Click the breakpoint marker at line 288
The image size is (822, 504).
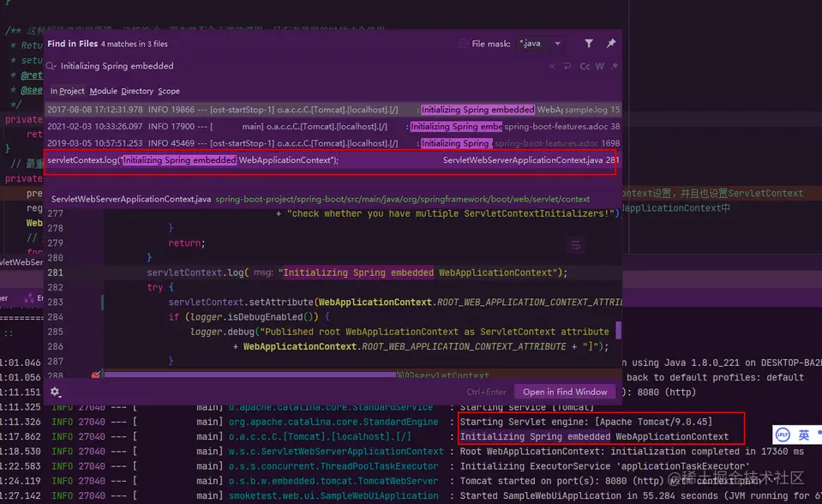(96, 375)
